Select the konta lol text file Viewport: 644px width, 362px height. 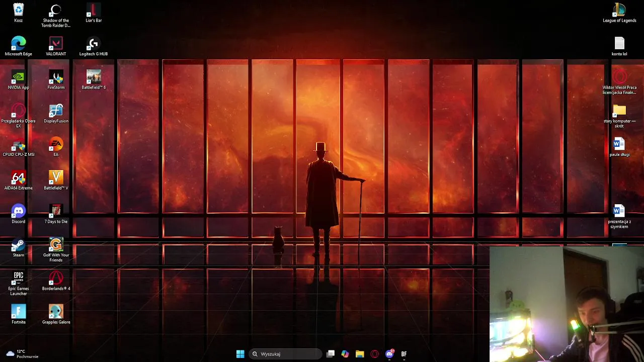pyautogui.click(x=619, y=46)
